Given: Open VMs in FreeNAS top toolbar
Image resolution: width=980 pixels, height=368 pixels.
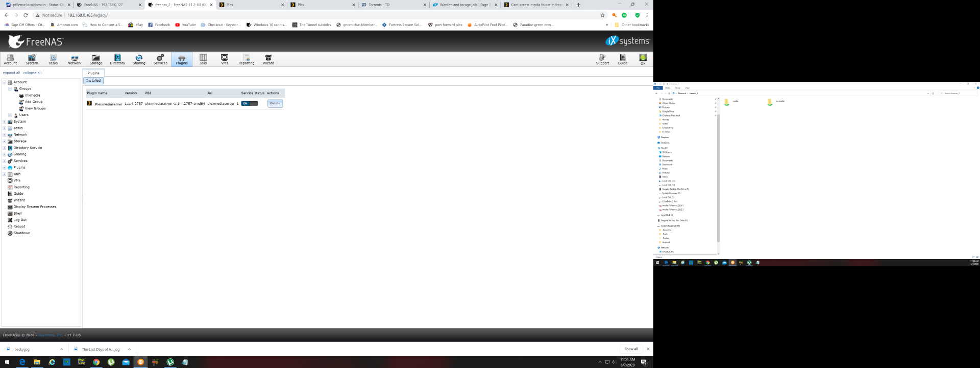Looking at the screenshot, I should pyautogui.click(x=225, y=59).
